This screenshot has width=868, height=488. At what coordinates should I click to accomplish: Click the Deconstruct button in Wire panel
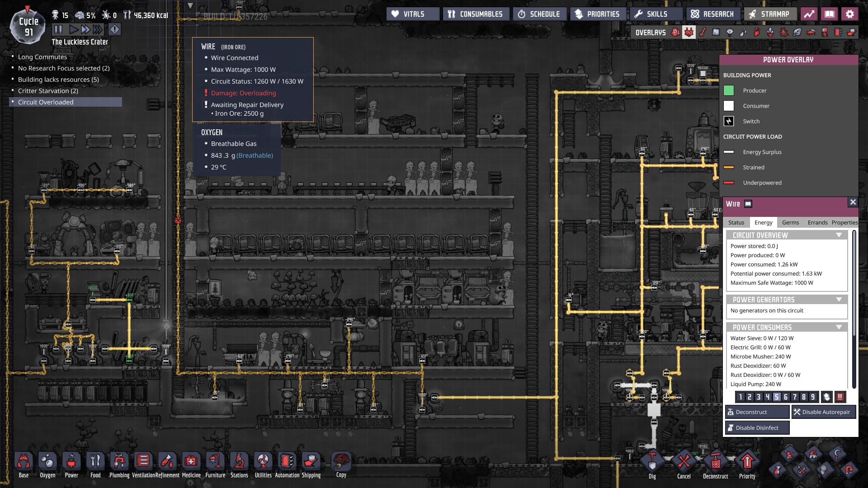[x=757, y=412]
